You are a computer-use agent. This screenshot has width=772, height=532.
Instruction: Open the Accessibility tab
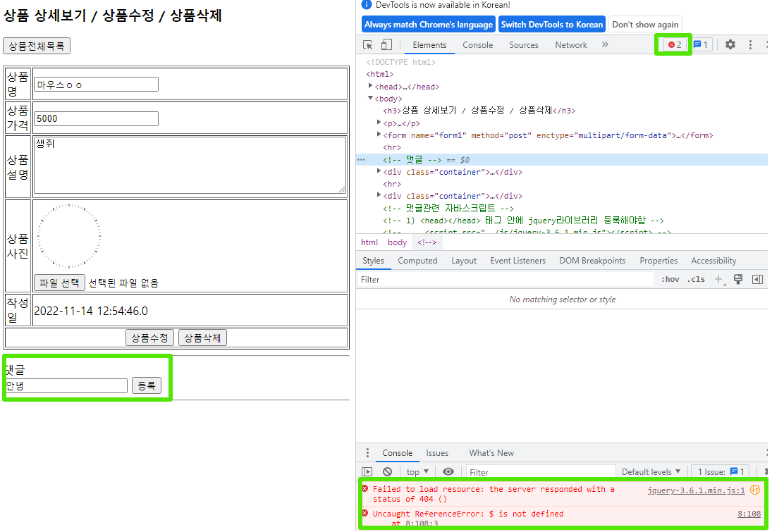(x=713, y=261)
